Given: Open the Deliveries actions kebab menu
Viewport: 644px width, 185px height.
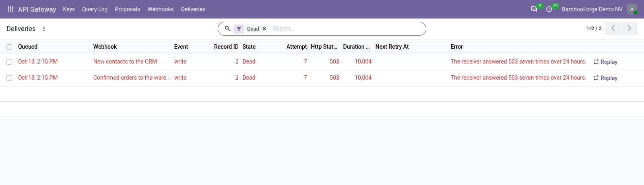Looking at the screenshot, I should pos(44,29).
